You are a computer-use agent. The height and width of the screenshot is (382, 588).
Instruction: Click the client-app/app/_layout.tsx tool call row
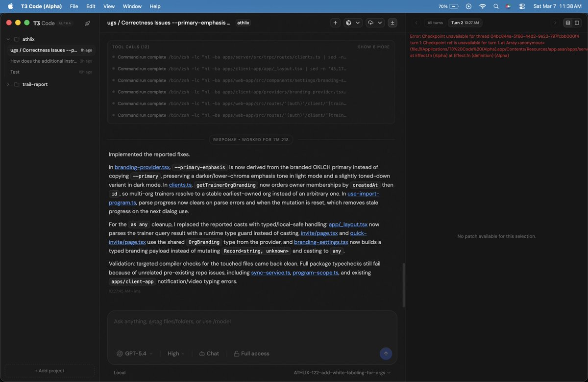coord(229,69)
